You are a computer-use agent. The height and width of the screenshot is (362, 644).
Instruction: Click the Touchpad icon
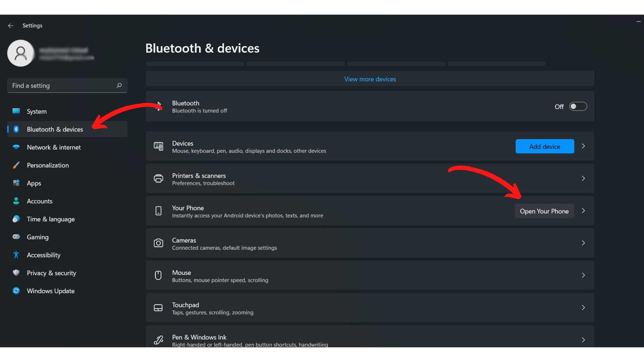point(158,308)
